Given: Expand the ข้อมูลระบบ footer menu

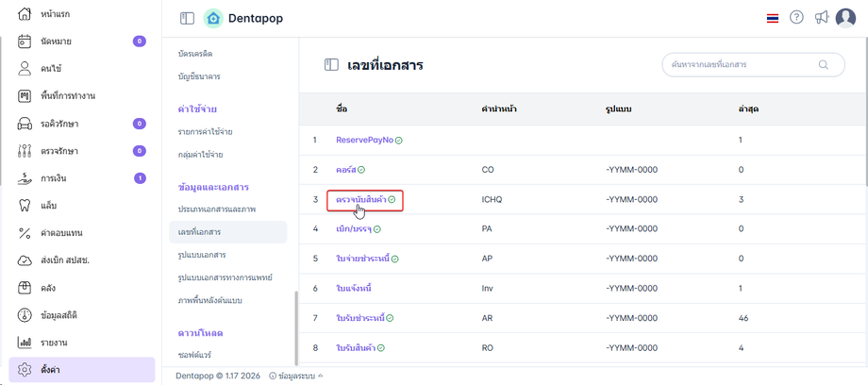Looking at the screenshot, I should [295, 375].
